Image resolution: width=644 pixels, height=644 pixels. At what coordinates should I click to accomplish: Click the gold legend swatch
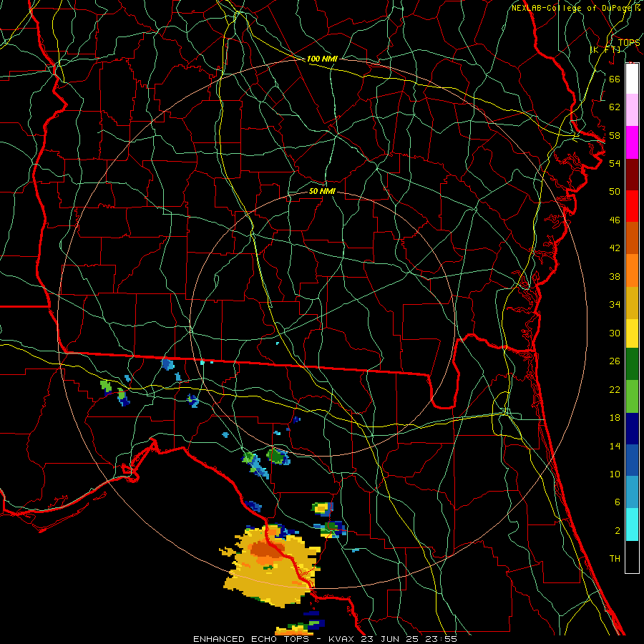coord(632,303)
